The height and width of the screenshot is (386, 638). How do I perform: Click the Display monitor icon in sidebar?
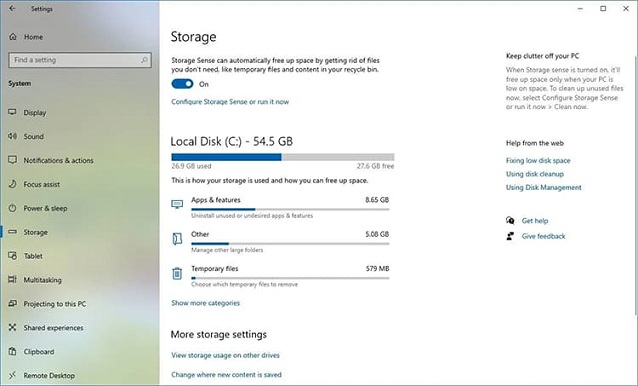click(x=13, y=112)
